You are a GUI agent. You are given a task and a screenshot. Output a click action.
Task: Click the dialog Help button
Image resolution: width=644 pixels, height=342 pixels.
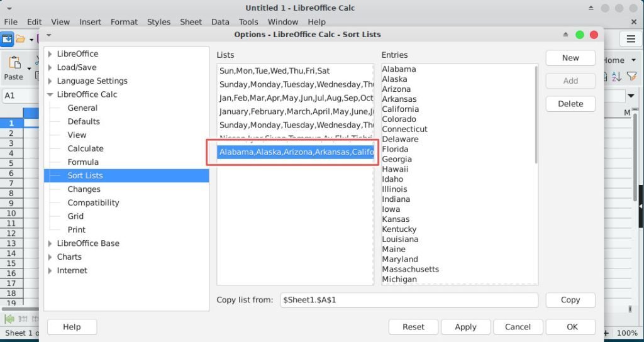tap(72, 327)
